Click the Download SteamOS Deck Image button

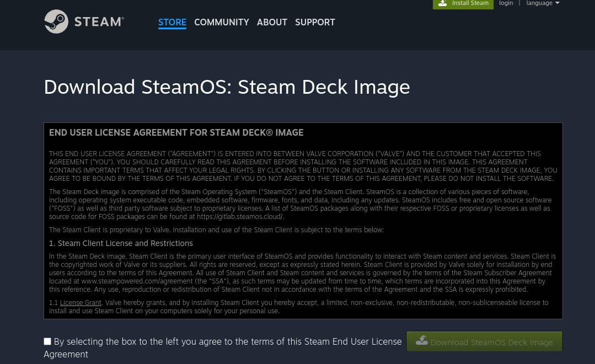click(x=484, y=342)
